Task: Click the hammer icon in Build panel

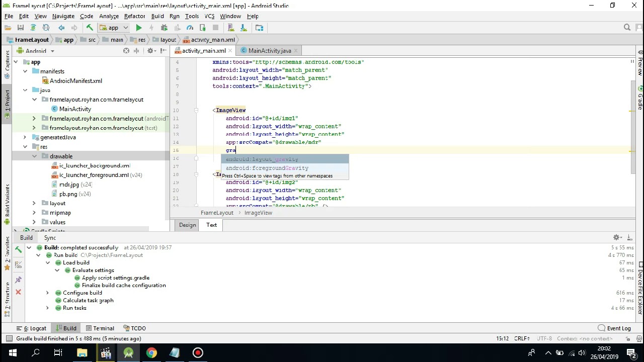Action: (18, 249)
